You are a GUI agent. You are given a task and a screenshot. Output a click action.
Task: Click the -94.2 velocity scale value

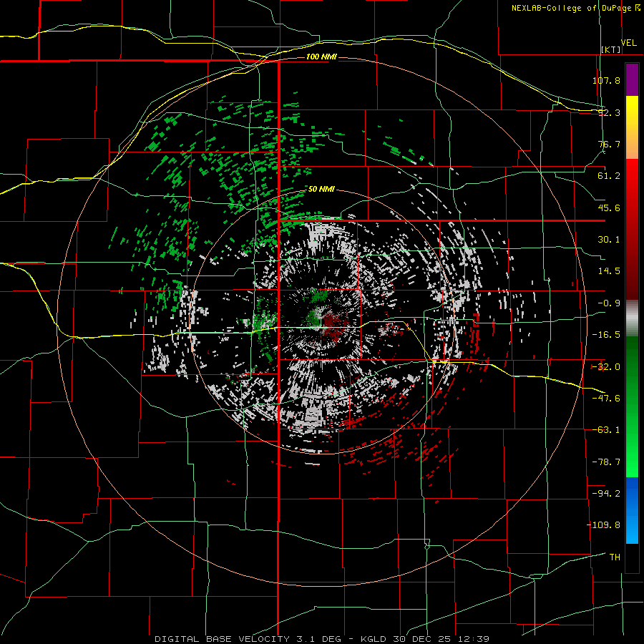(606, 493)
